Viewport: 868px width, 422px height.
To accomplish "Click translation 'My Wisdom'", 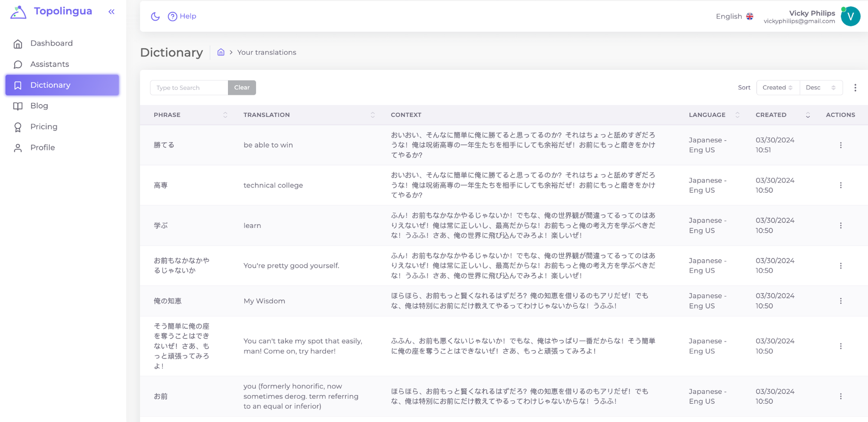I will coord(264,301).
